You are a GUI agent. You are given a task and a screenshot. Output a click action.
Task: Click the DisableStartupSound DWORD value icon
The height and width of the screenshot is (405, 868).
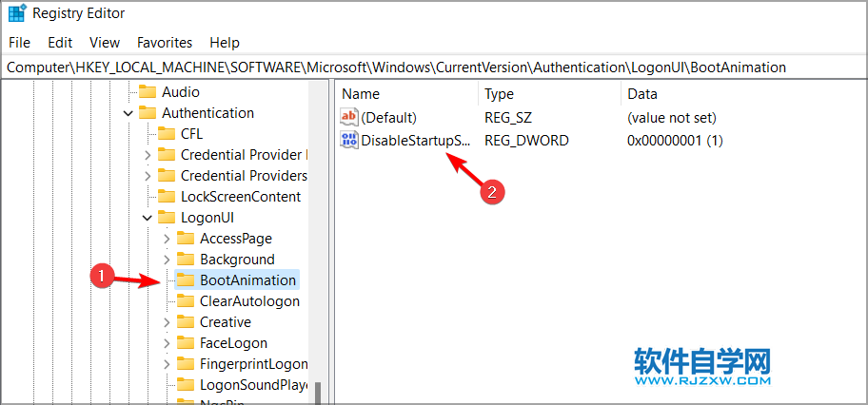[350, 141]
